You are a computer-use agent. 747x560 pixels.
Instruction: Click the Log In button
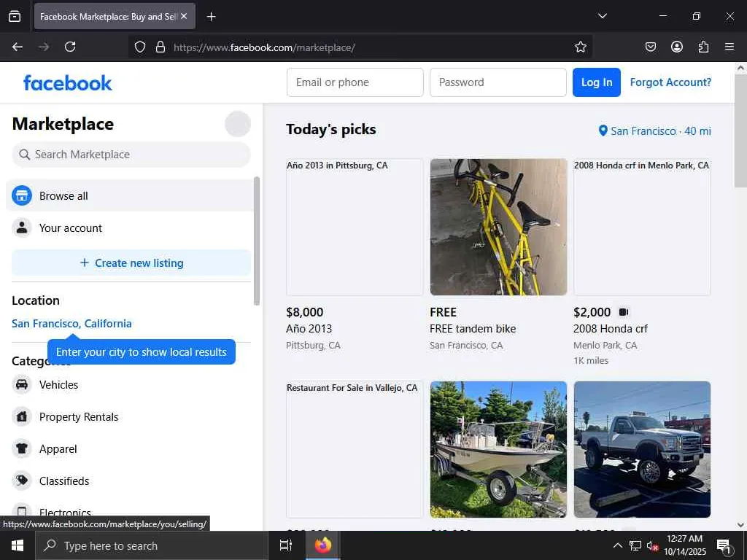(597, 82)
